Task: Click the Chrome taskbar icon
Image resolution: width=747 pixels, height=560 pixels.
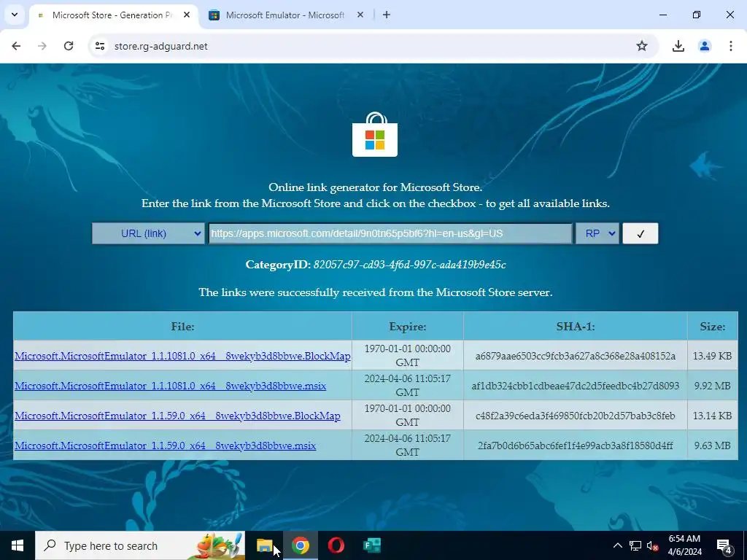Action: (x=300, y=545)
